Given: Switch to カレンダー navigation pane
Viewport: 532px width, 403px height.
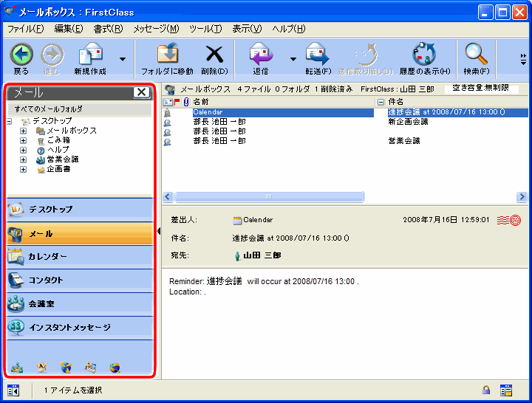Looking at the screenshot, I should tap(80, 256).
